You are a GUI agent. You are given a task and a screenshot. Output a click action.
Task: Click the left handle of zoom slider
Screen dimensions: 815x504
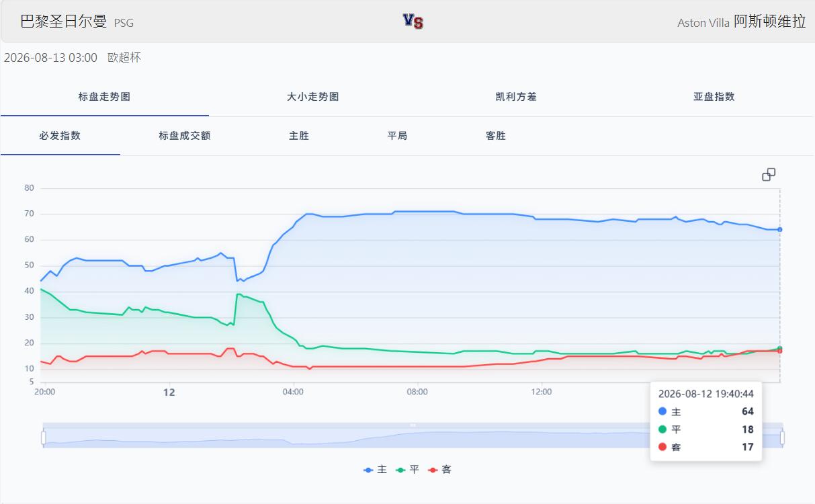(x=43, y=437)
